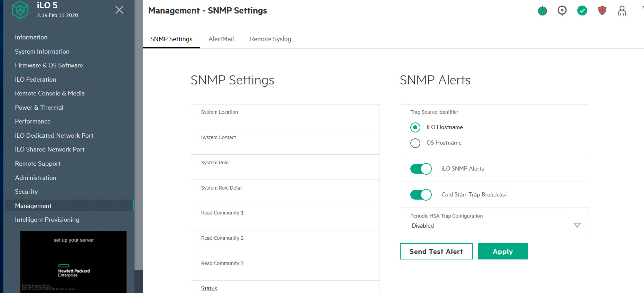Go to Power & Thermal in sidebar
The width and height of the screenshot is (644, 293).
[x=39, y=108]
